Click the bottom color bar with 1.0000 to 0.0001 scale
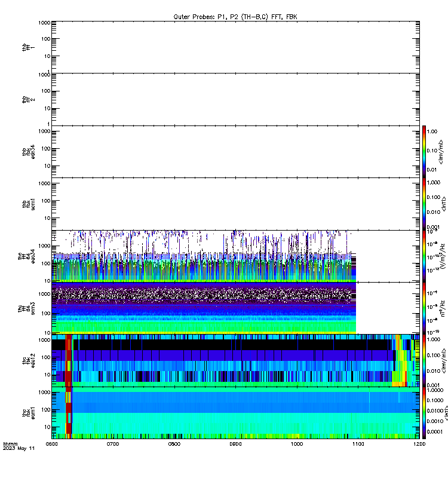448x478 pixels. (x=424, y=413)
